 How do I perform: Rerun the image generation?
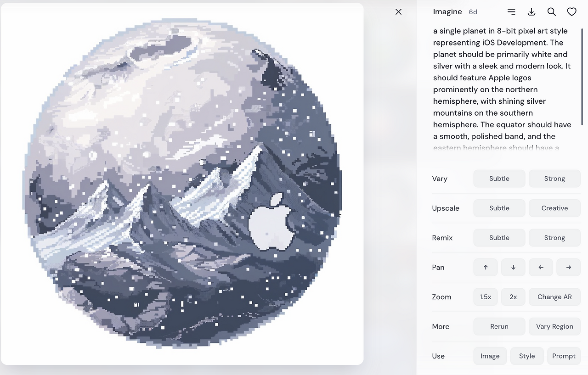[x=499, y=327]
